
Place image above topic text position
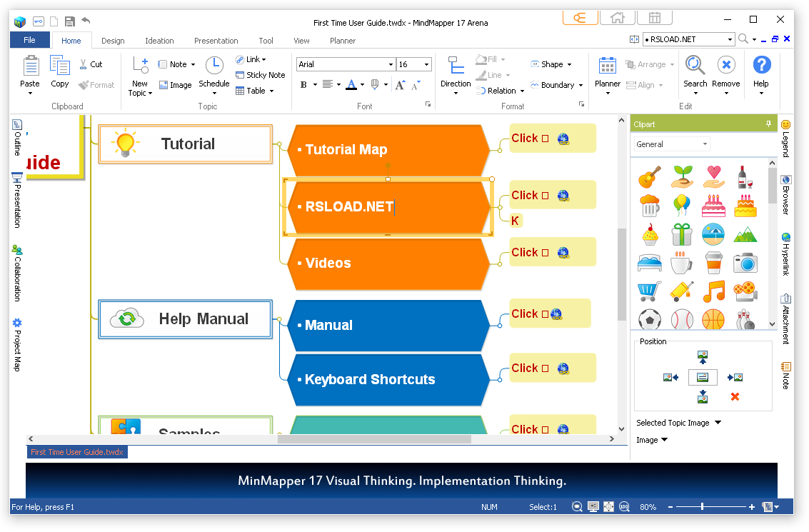(x=703, y=357)
